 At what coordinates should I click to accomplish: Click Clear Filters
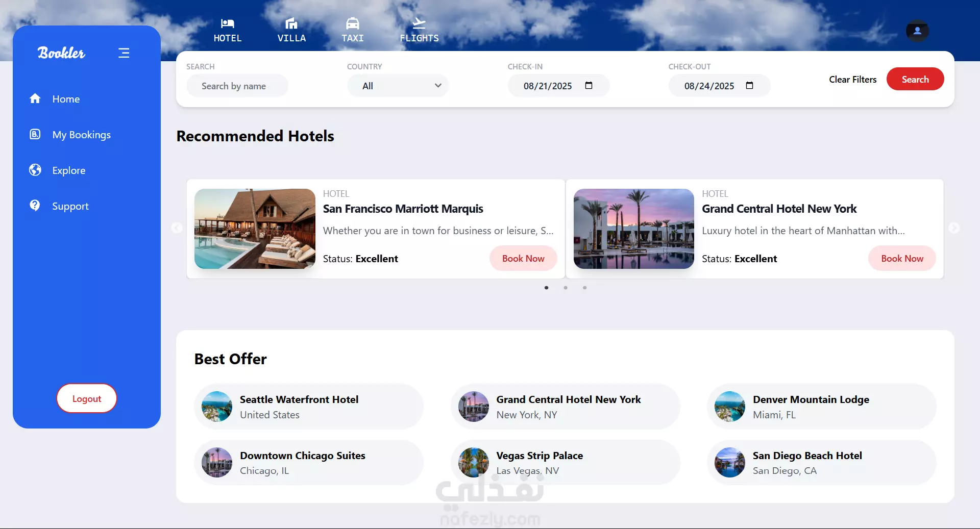852,79
